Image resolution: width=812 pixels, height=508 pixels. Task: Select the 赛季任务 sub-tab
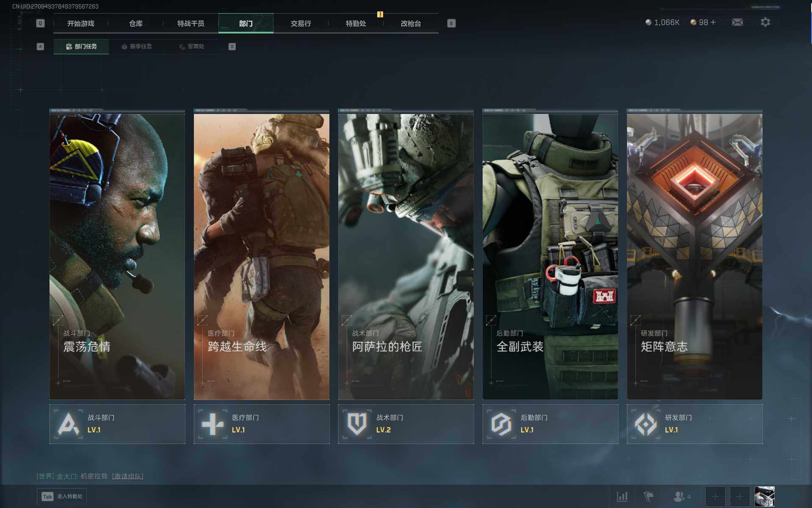pyautogui.click(x=136, y=47)
